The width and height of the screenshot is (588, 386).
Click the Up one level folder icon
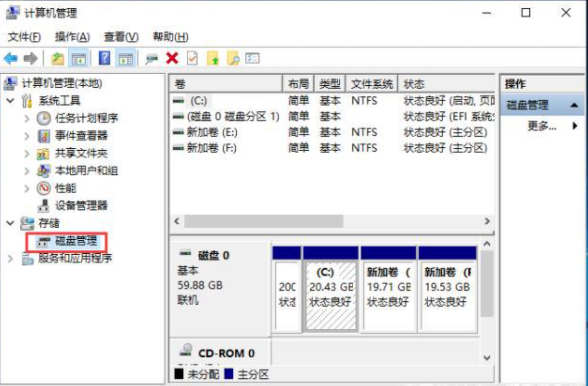point(57,59)
